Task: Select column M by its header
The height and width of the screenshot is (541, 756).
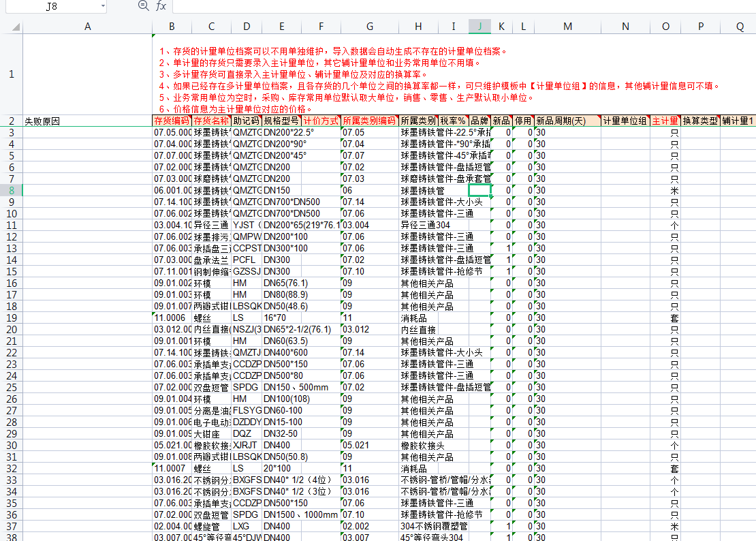Action: 567,27
